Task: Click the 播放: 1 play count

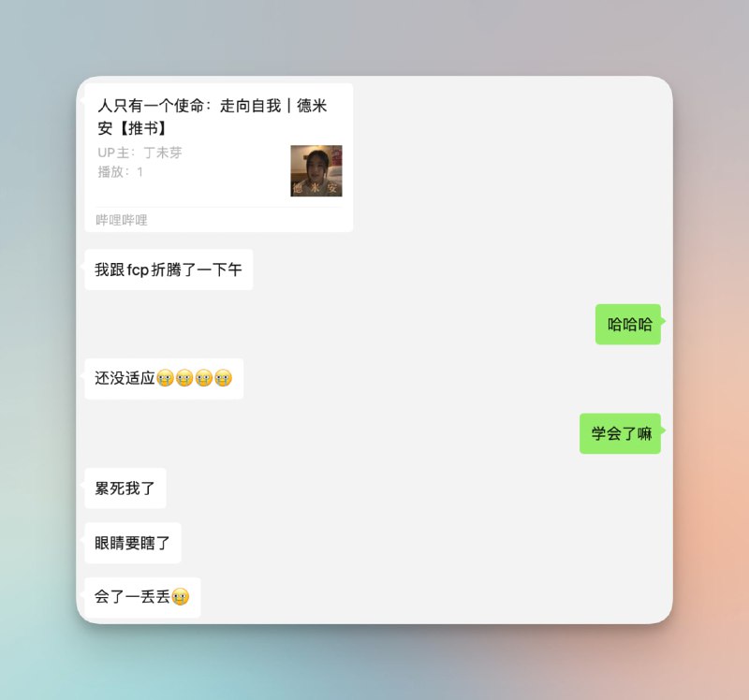Action: tap(121, 172)
